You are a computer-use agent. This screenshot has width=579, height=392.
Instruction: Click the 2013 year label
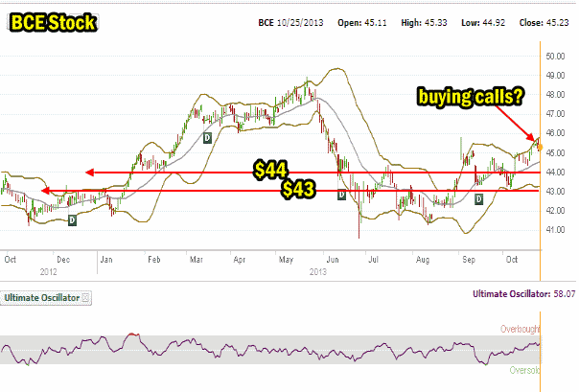click(318, 272)
